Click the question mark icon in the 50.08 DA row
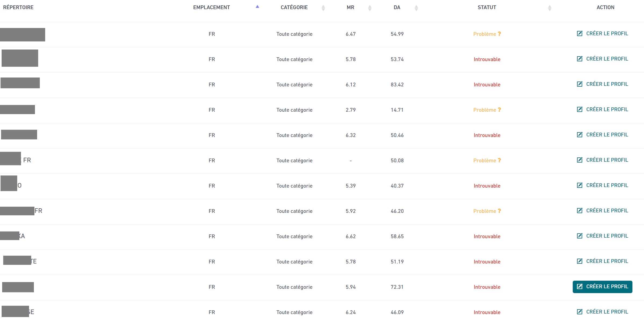The image size is (644, 320). 499,160
